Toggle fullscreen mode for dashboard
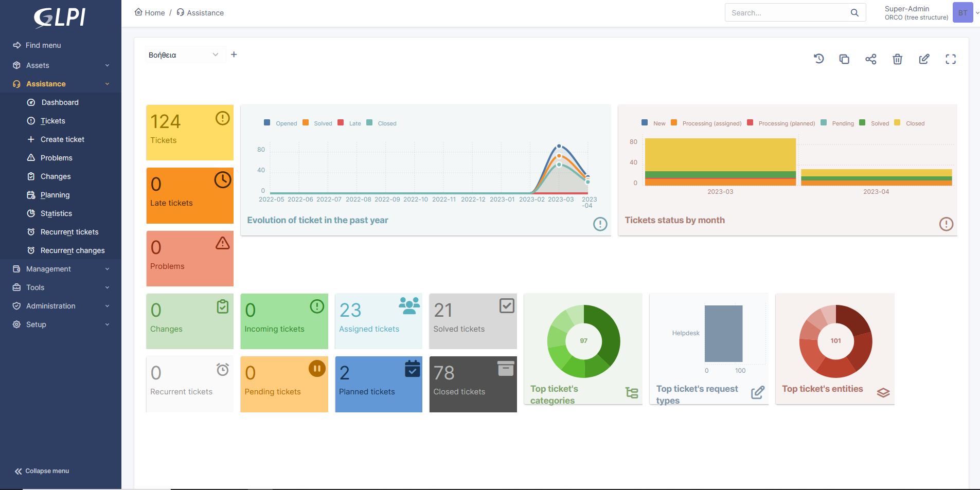Screen dimensions: 980x490 tap(951, 59)
